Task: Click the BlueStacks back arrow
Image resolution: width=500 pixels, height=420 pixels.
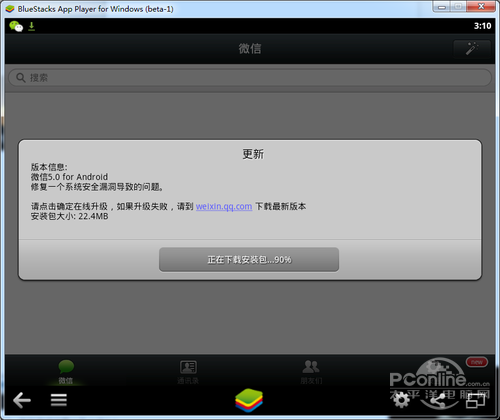Action: [x=22, y=400]
